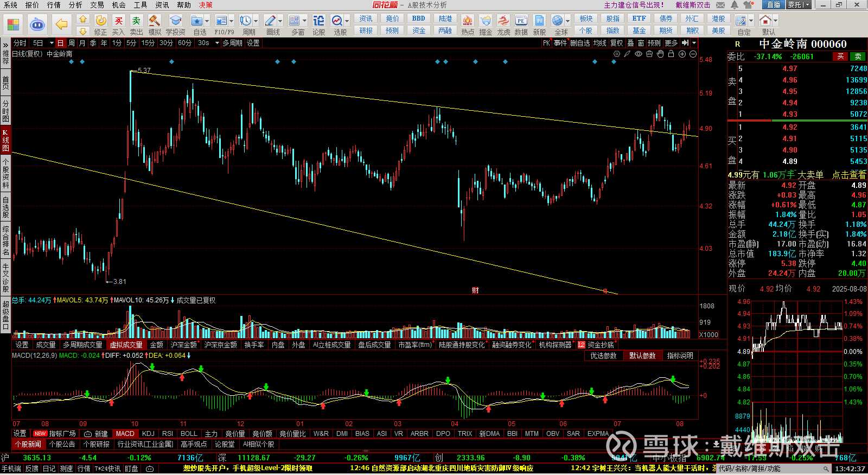Select the KDJ indicator tab
Screen dimensions: 868x475
click(x=148, y=434)
